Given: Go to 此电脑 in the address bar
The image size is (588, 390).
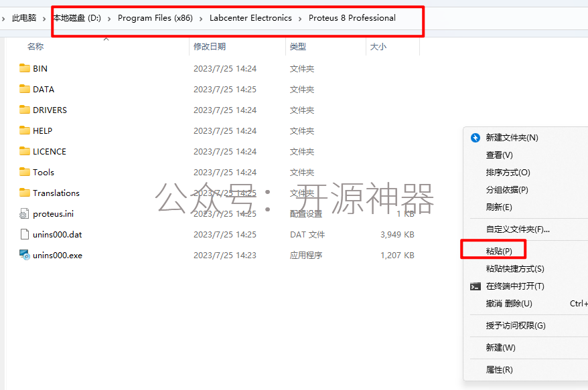Looking at the screenshot, I should [24, 18].
